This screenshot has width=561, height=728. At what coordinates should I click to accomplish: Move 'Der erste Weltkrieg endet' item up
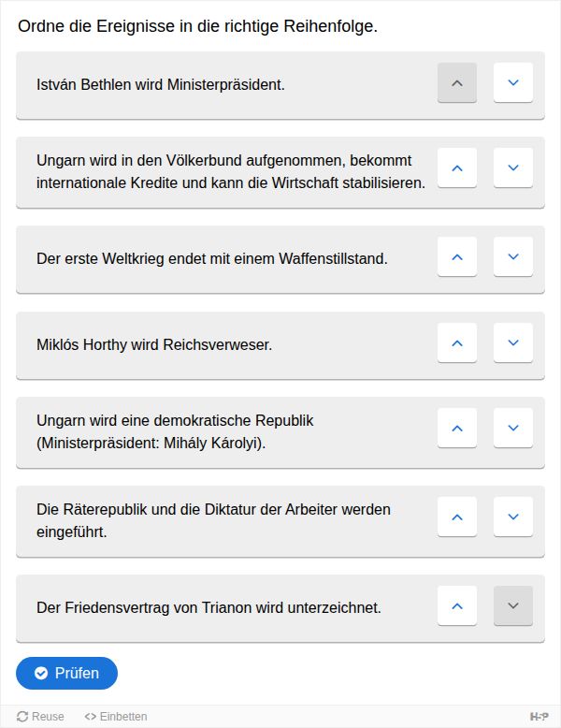tap(457, 256)
